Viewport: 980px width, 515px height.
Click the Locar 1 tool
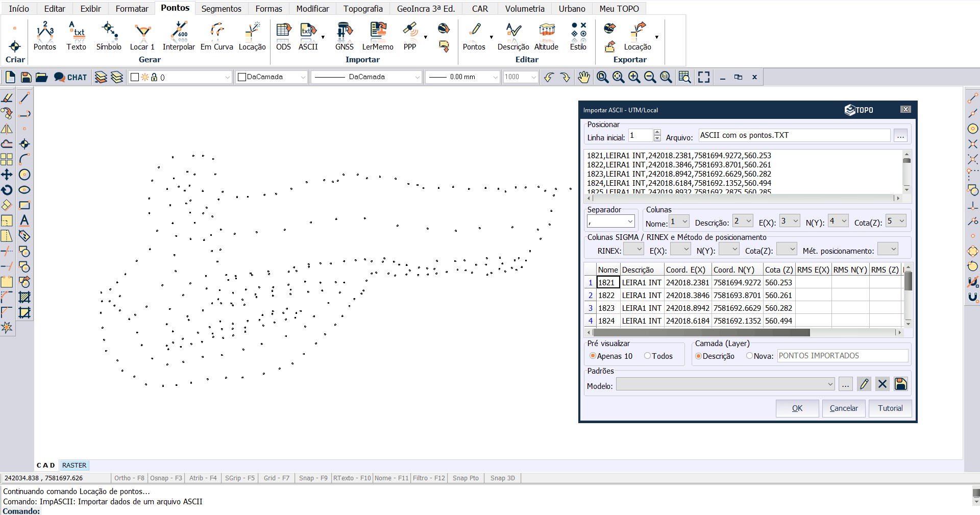142,36
